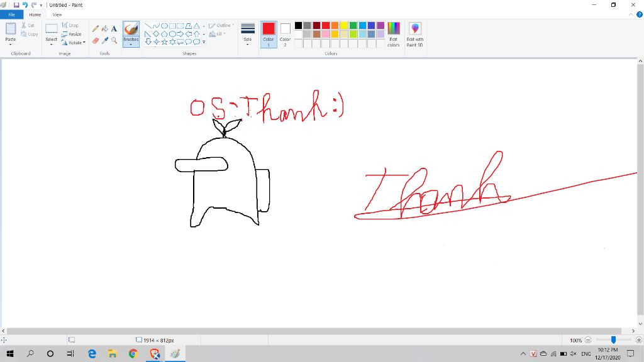
Task: Choose the Triangle shape
Action: (x=197, y=25)
